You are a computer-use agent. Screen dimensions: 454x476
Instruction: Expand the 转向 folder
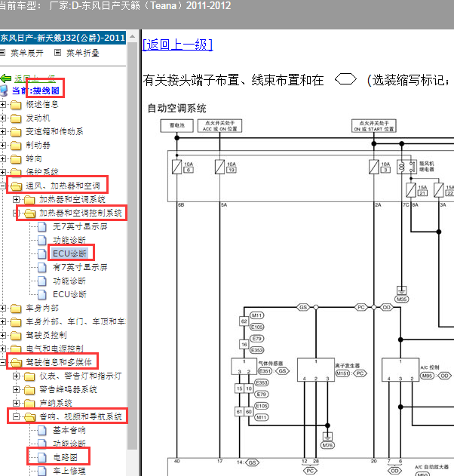point(3,158)
